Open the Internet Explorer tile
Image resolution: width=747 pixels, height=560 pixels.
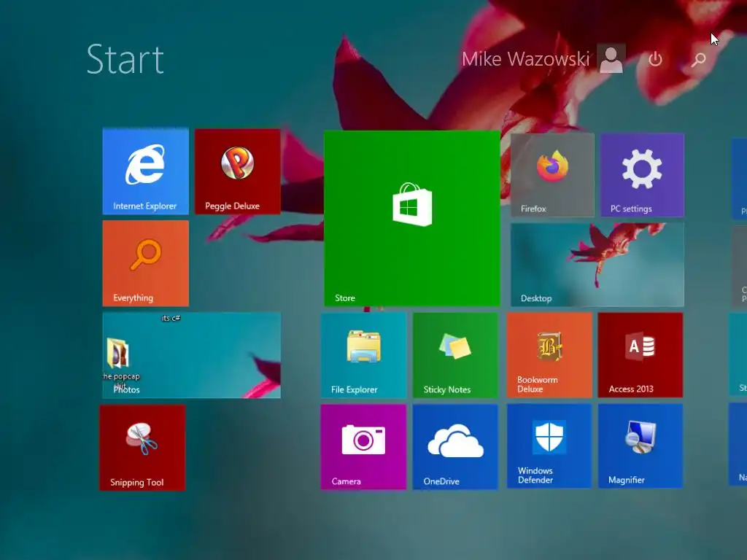pos(145,171)
